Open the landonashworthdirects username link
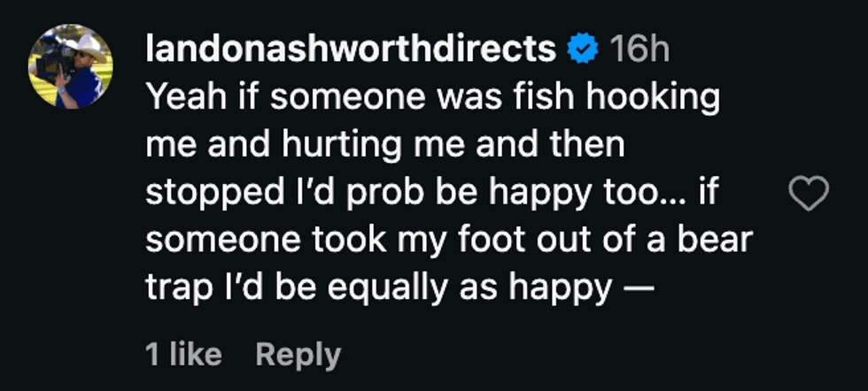 (x=350, y=50)
